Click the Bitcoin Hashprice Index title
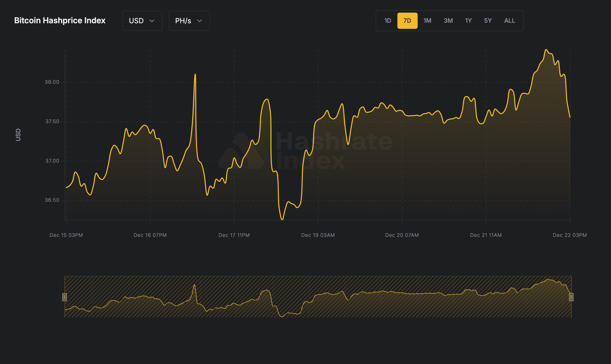611x364 pixels. [60, 20]
